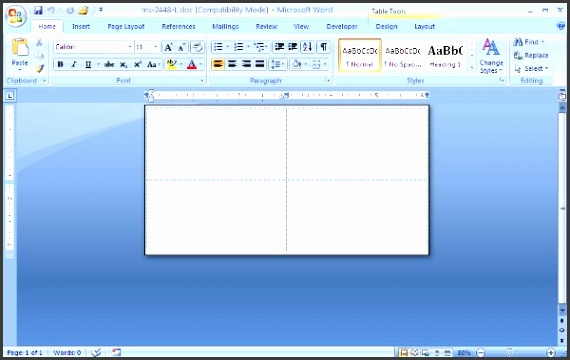The image size is (570, 360).
Task: Toggle Underline formatting
Action: click(88, 64)
